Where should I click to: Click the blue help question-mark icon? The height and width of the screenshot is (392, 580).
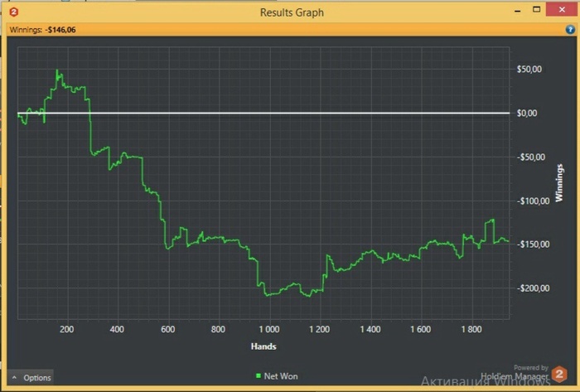(x=570, y=30)
